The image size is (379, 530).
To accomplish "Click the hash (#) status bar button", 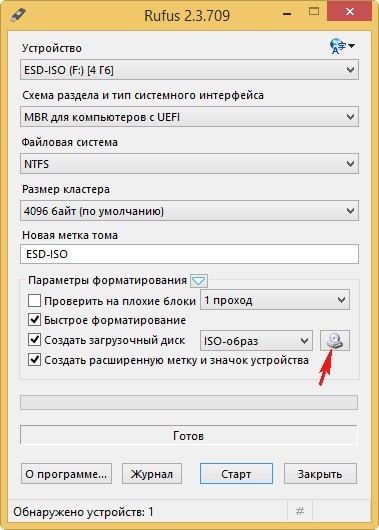I will pos(300,511).
